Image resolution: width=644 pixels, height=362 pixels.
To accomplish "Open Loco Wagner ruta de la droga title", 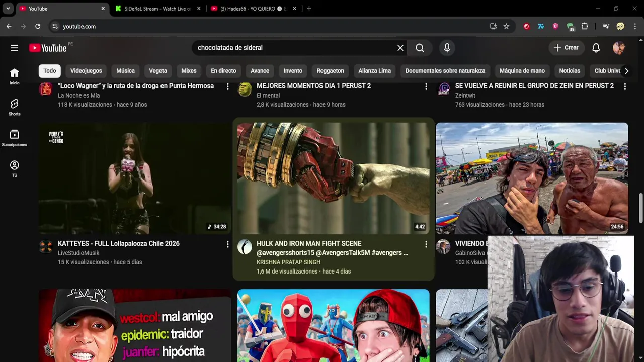I will tap(136, 86).
